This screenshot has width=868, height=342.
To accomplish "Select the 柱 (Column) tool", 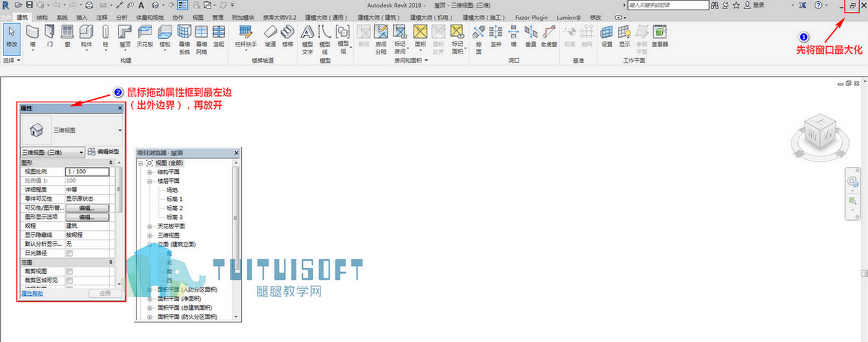I will tap(105, 36).
